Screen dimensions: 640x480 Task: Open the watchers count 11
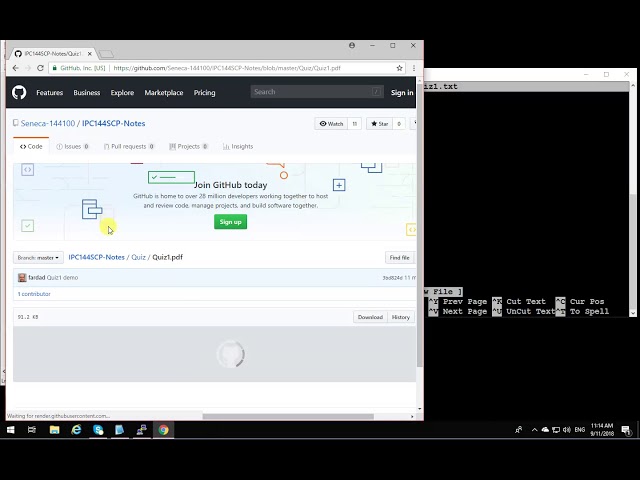coord(355,124)
